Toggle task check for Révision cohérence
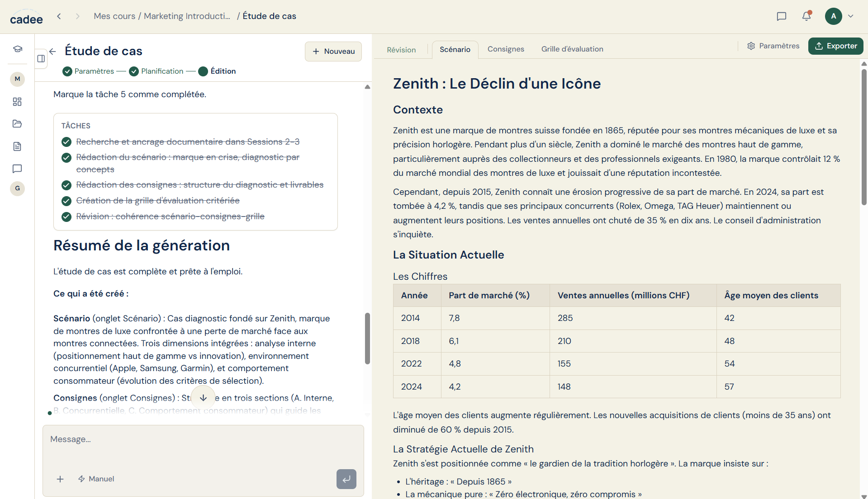 click(x=66, y=217)
